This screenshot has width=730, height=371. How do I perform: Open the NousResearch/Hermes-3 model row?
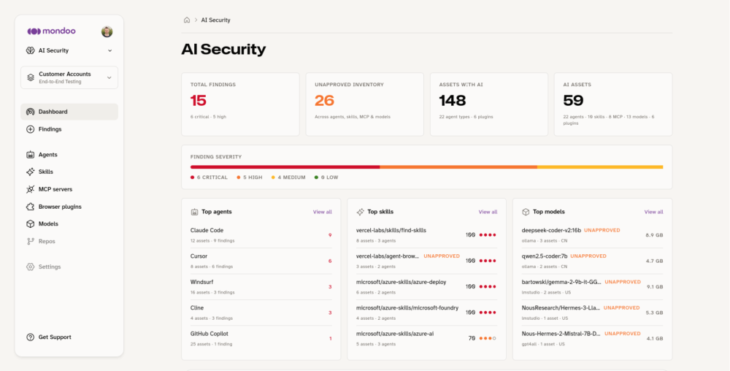[x=592, y=312]
